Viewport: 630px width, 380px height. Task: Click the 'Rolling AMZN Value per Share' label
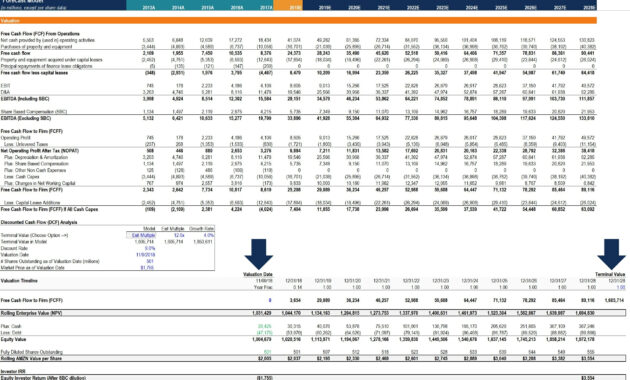[31, 358]
